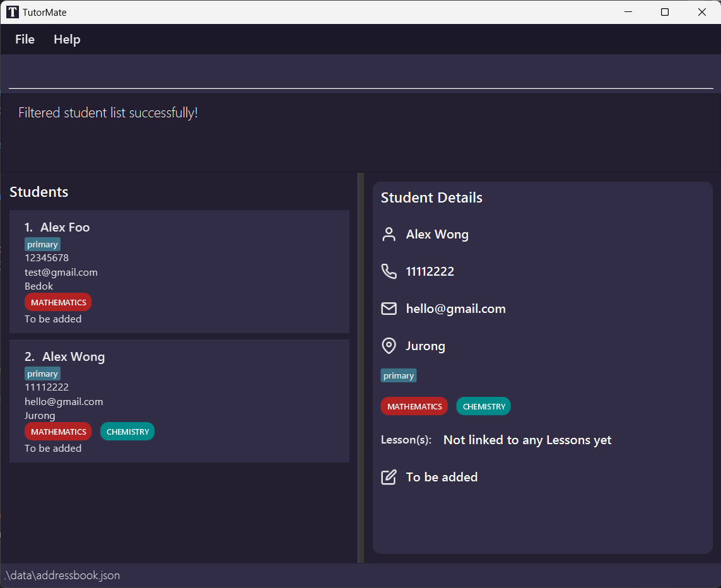Screen dimensions: 721x588
Task: Click the Lesson(s): label
Action: pyautogui.click(x=406, y=440)
